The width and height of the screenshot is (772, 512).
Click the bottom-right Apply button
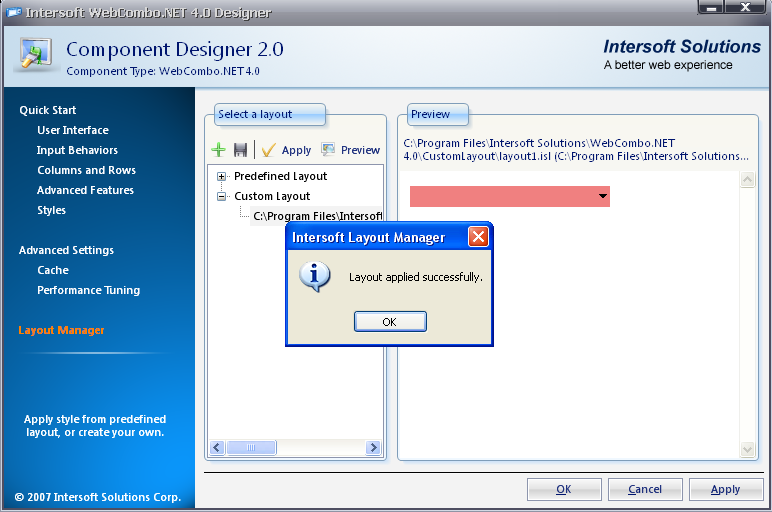click(x=726, y=489)
